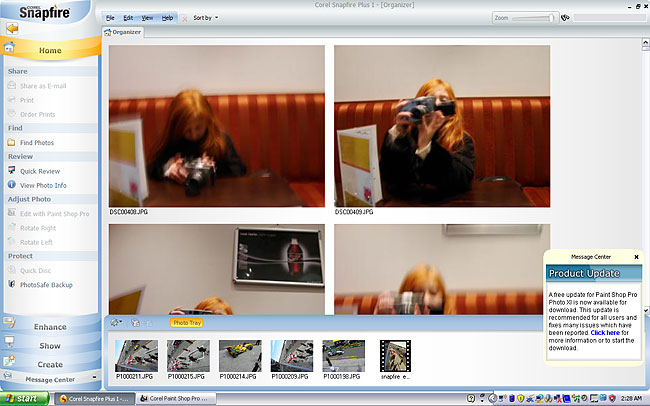Viewport: 650px width, 406px height.
Task: Open the photo tray settings gear dropdown
Action: 117,323
